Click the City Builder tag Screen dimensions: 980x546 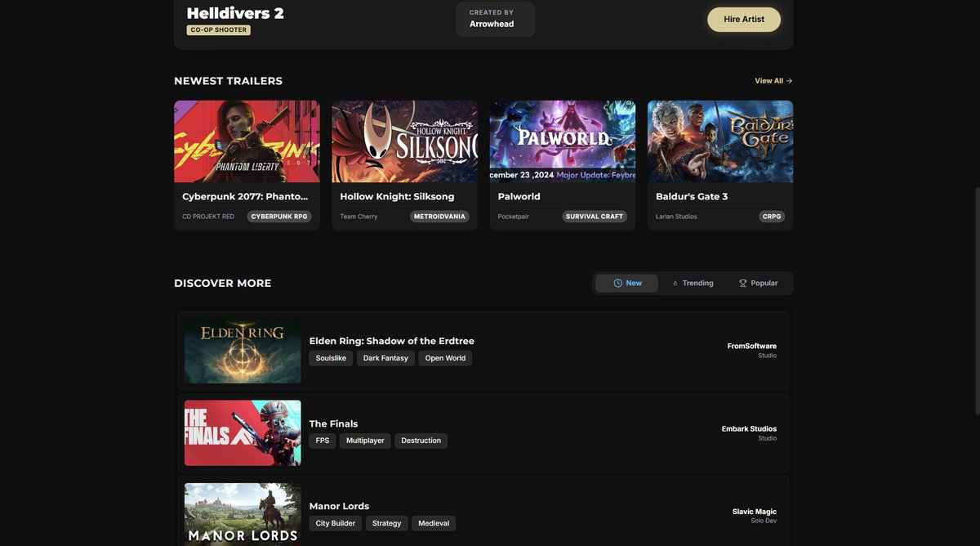(336, 523)
